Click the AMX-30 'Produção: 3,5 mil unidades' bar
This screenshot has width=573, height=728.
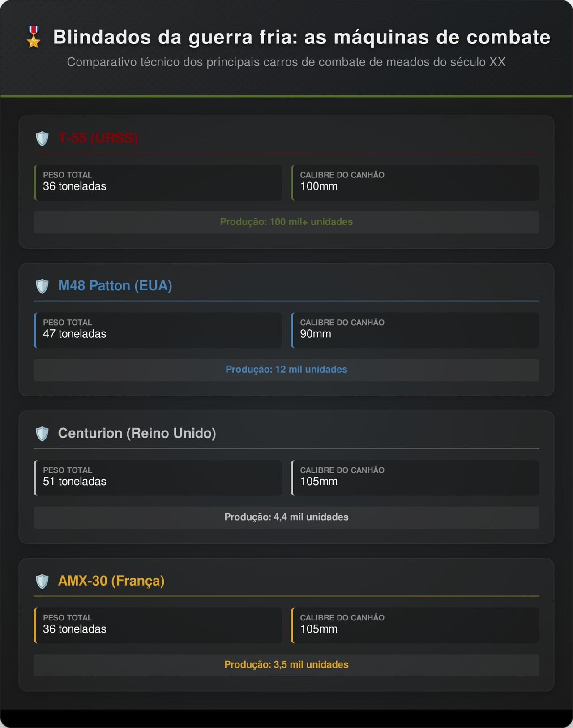[x=286, y=665]
